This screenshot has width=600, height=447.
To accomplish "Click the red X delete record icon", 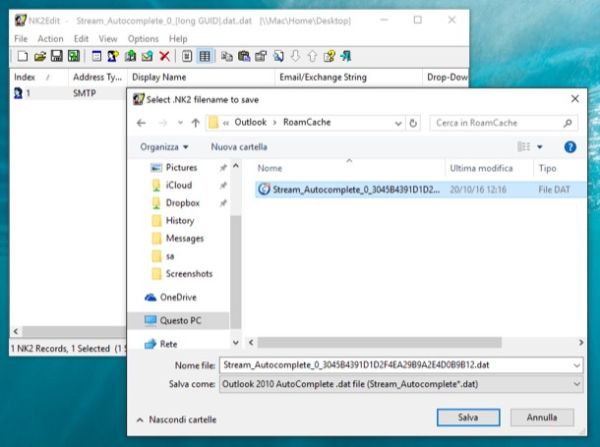I will pyautogui.click(x=164, y=56).
